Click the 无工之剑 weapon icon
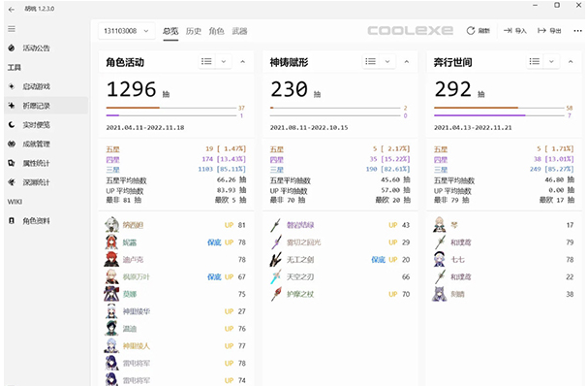The image size is (588, 386). [x=276, y=260]
